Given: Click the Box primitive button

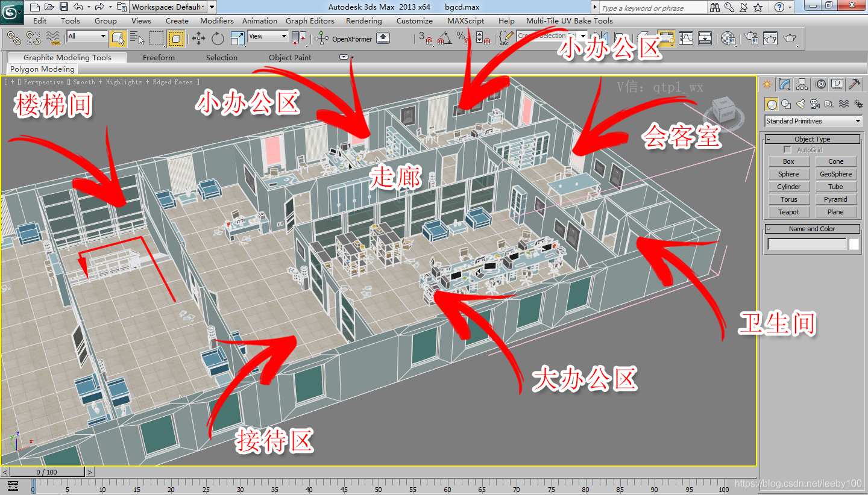Looking at the screenshot, I should click(x=788, y=161).
